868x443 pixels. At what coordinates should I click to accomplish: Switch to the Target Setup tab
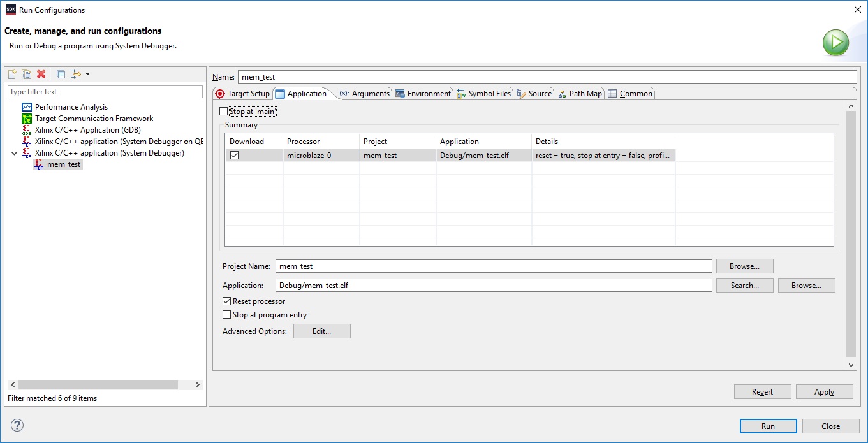pos(242,94)
